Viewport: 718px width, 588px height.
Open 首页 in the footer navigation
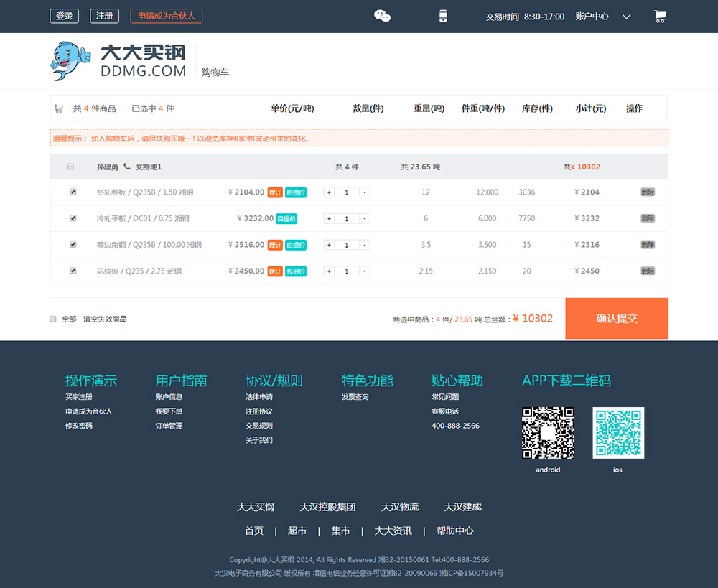(253, 531)
